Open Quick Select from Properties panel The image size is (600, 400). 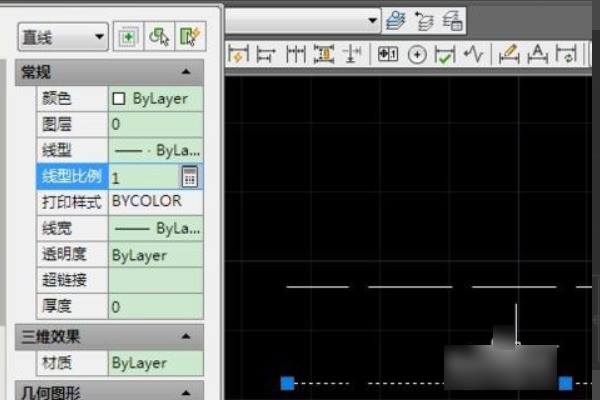189,37
